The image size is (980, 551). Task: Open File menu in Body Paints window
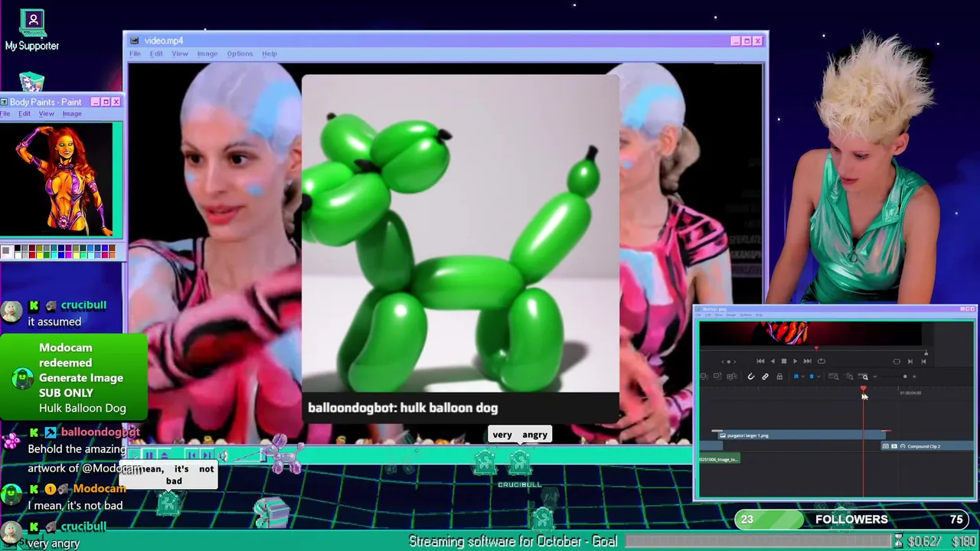pyautogui.click(x=5, y=114)
